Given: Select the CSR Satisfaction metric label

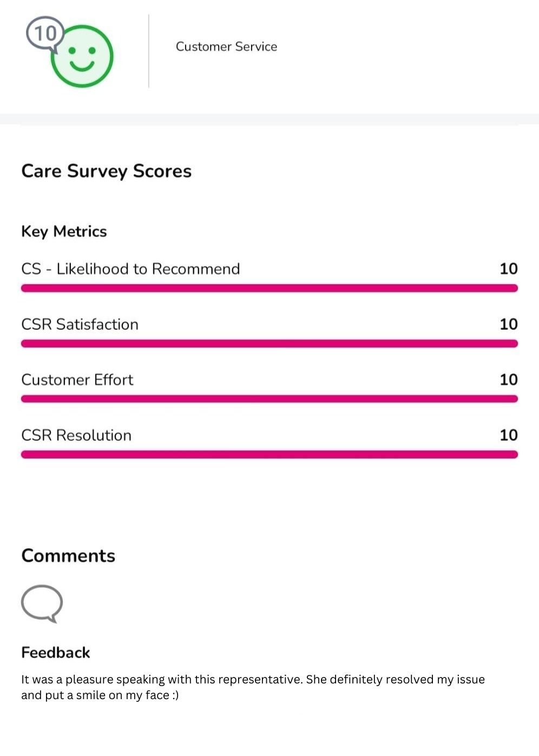Looking at the screenshot, I should coord(80,324).
